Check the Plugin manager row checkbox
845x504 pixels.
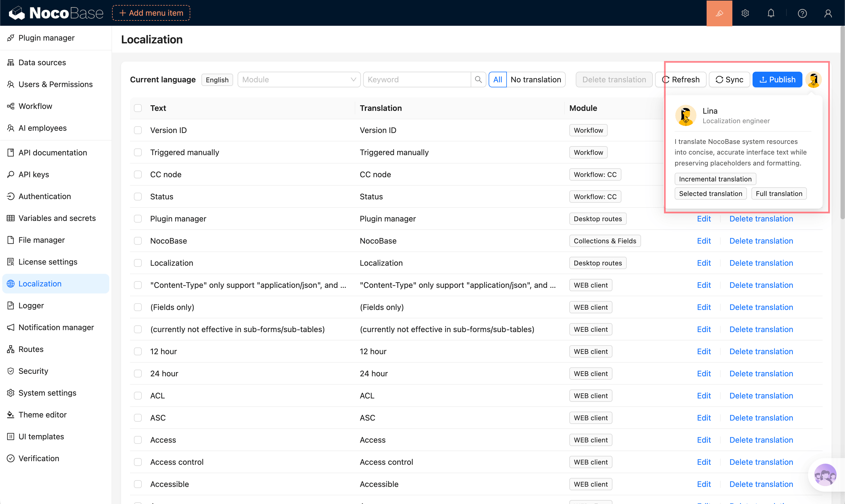[x=138, y=219]
